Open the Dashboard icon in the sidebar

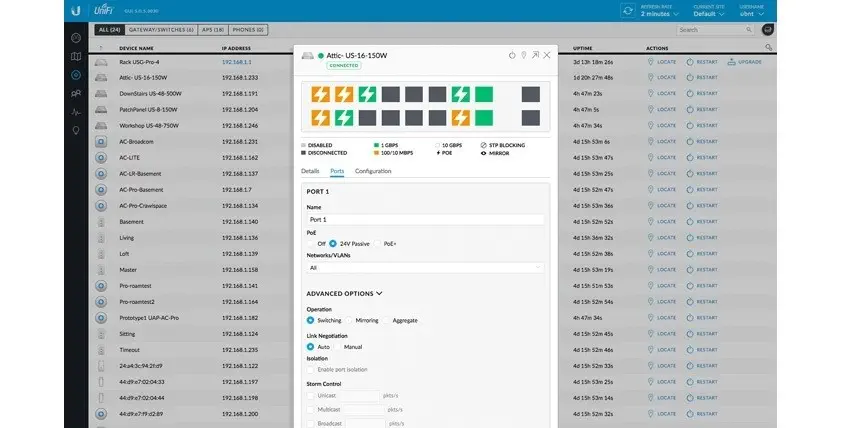click(x=76, y=38)
